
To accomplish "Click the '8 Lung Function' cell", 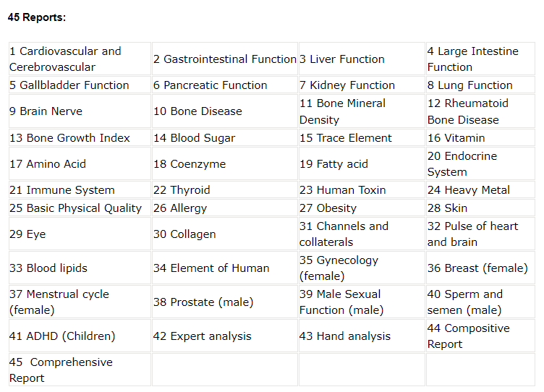I will click(x=480, y=85).
